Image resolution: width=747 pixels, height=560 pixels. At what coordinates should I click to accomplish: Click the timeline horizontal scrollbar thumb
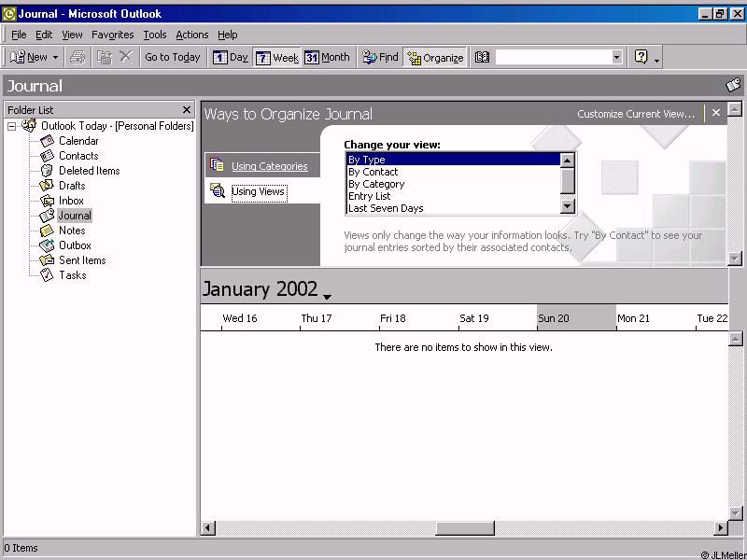(x=465, y=528)
